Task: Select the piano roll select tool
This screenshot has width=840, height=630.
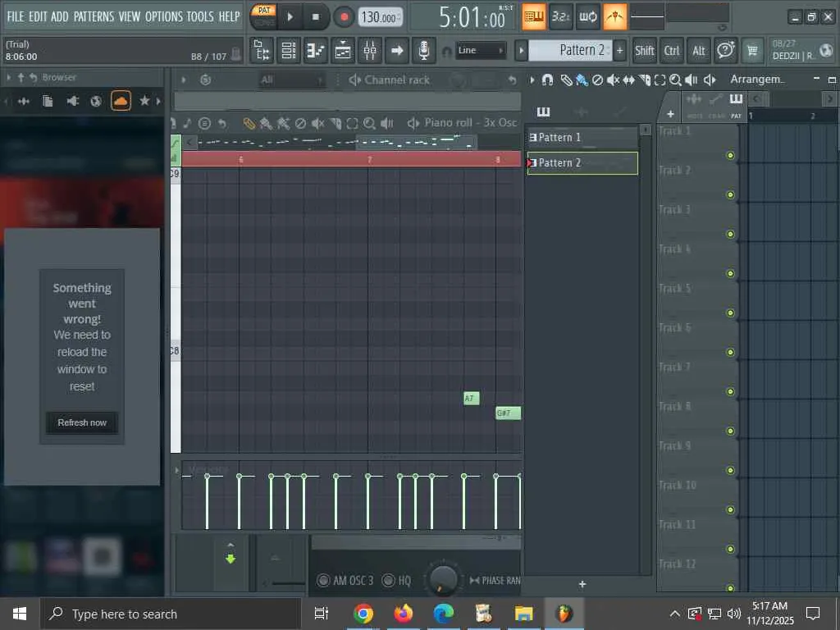Action: tap(352, 124)
